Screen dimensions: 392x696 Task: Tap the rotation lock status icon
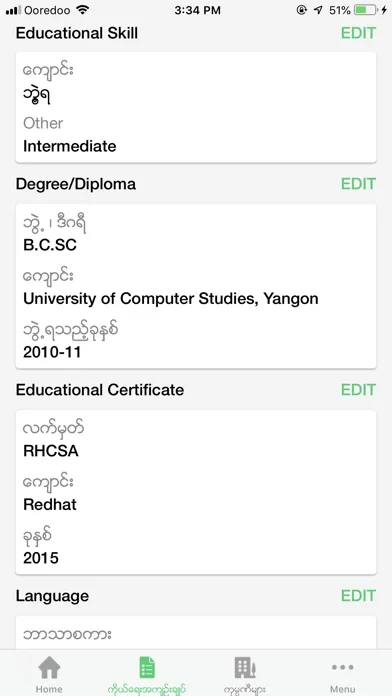pyautogui.click(x=302, y=10)
